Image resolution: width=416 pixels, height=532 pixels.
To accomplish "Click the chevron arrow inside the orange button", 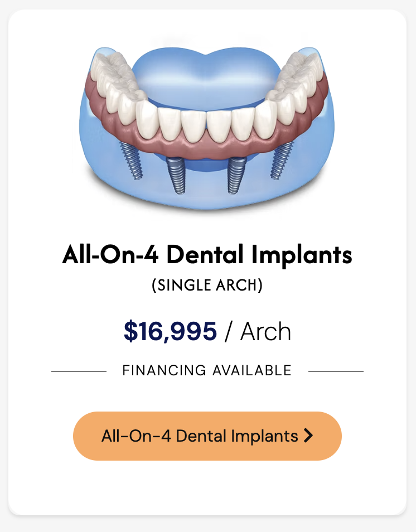I will point(308,436).
